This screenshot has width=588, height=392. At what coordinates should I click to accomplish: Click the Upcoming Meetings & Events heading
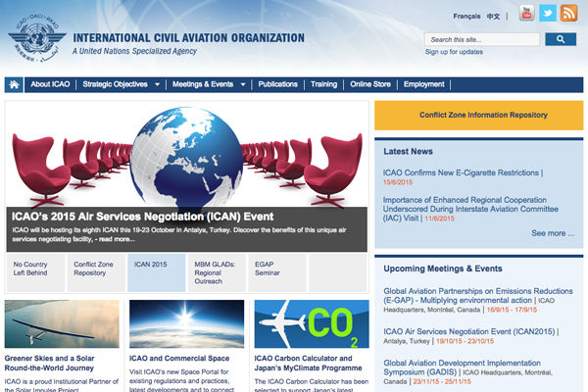[443, 269]
